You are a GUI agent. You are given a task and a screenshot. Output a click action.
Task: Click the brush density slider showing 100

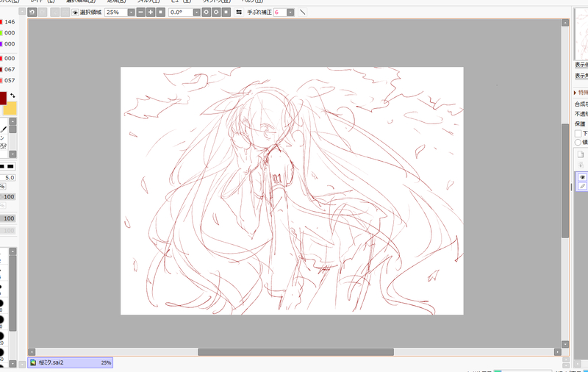(8, 196)
